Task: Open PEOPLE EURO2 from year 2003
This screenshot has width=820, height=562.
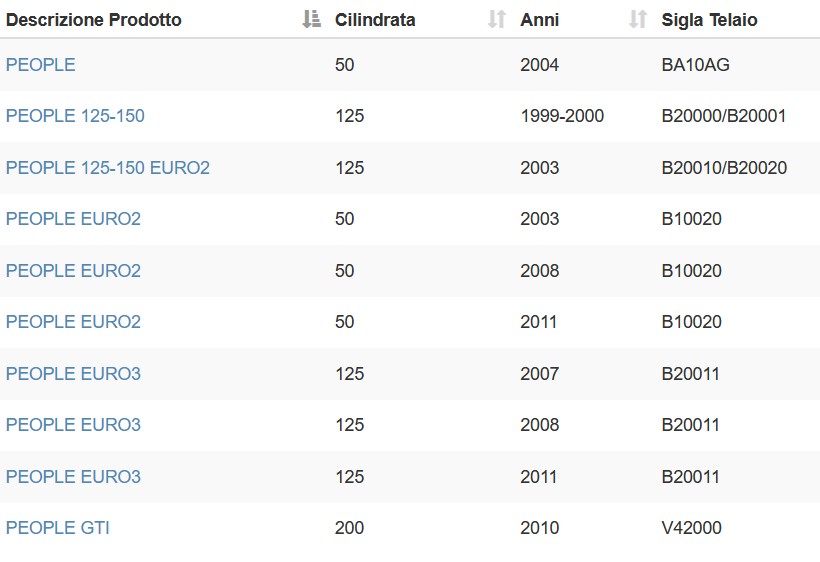Action: 73,219
